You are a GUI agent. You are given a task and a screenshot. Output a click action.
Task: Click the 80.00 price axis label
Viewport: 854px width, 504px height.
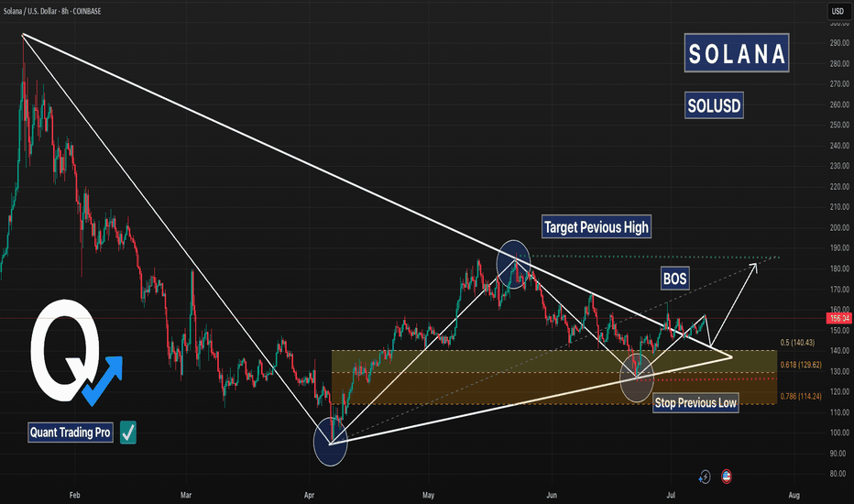point(839,474)
